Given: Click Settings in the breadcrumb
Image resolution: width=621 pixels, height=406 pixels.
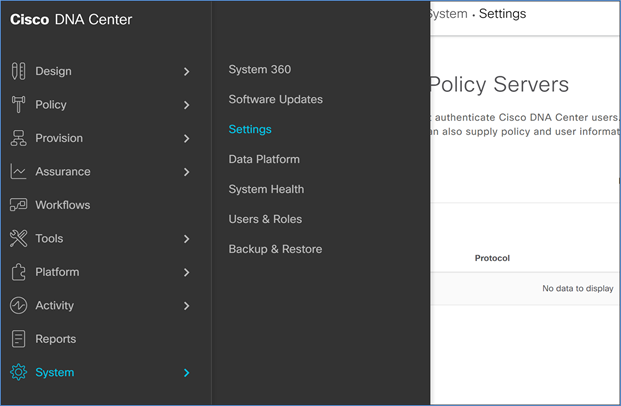Looking at the screenshot, I should 502,14.
